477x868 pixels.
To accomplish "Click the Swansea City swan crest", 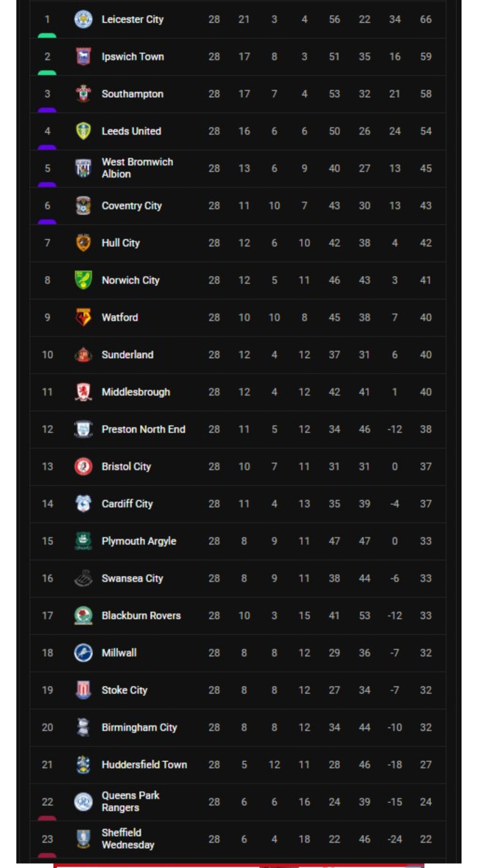I will [83, 578].
